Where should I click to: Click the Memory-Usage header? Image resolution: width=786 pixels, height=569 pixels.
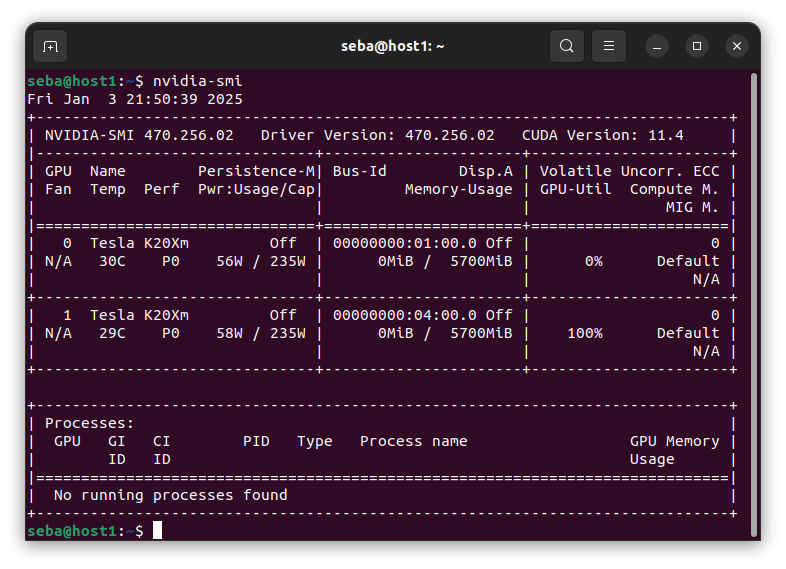pyautogui.click(x=459, y=189)
